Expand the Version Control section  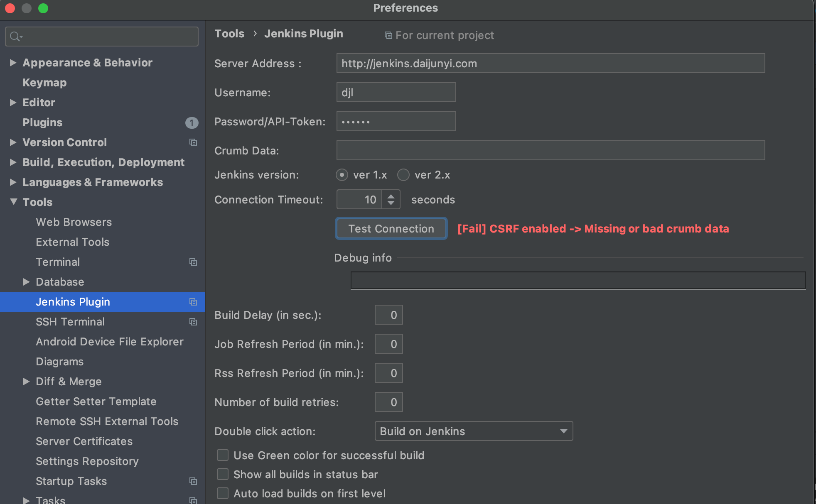coord(13,142)
